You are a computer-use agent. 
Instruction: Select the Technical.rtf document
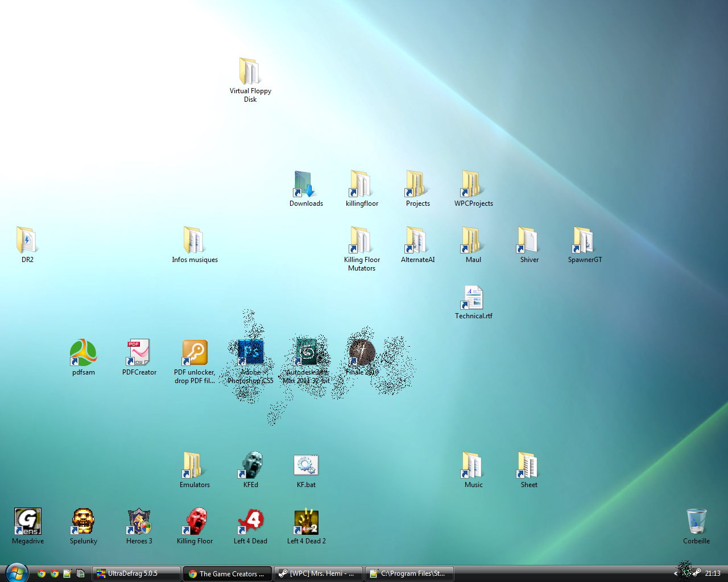point(473,298)
